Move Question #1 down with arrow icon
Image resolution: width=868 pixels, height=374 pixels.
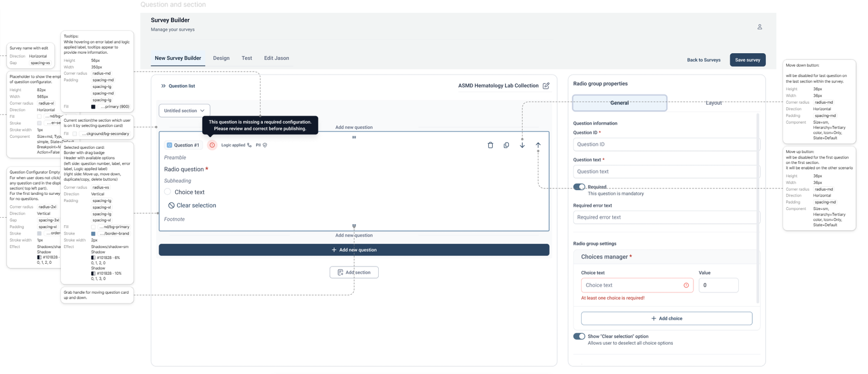pyautogui.click(x=522, y=145)
